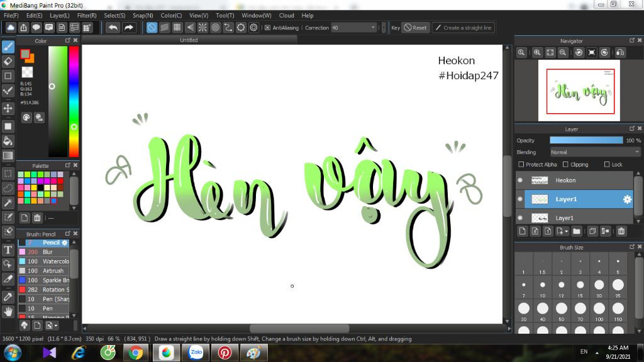Open the Filter menu

pyautogui.click(x=87, y=15)
